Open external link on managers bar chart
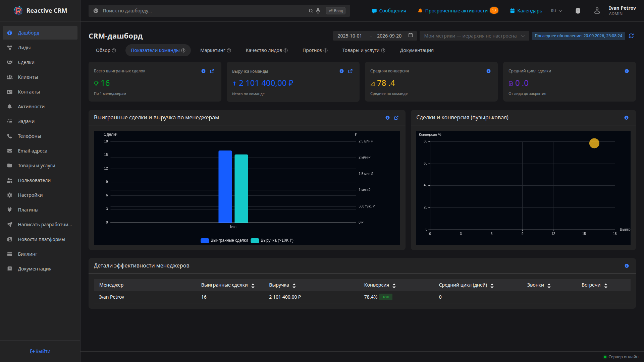Screen dimensions: 644x362 396,118
